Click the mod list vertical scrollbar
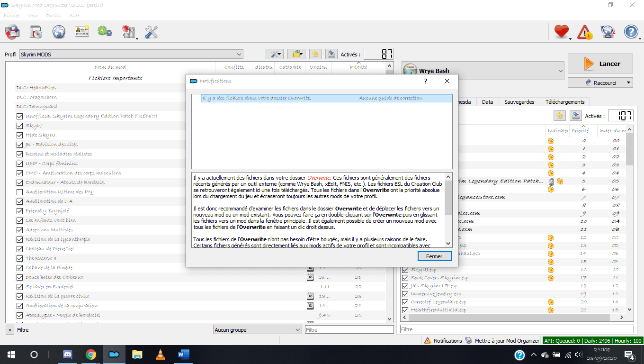Image resolution: width=644 pixels, height=364 pixels. tap(390, 193)
